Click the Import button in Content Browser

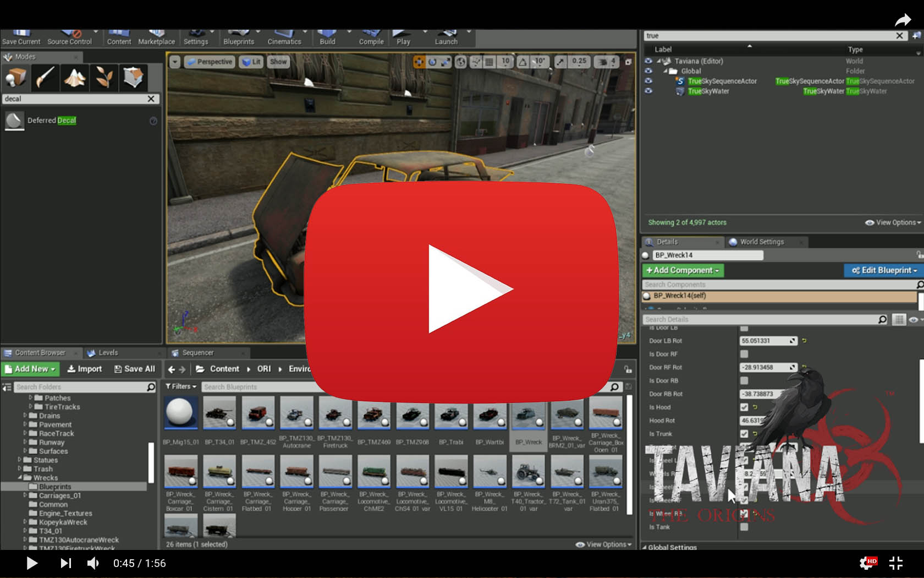click(84, 369)
